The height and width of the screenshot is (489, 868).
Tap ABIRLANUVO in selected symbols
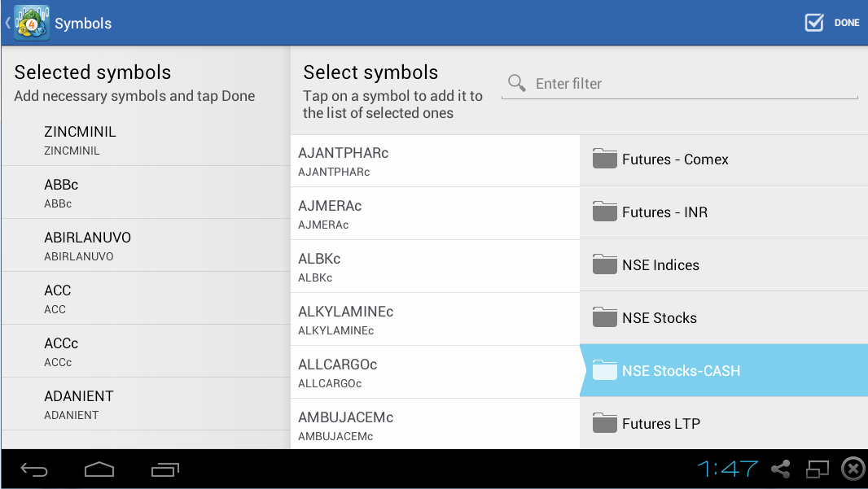(146, 246)
